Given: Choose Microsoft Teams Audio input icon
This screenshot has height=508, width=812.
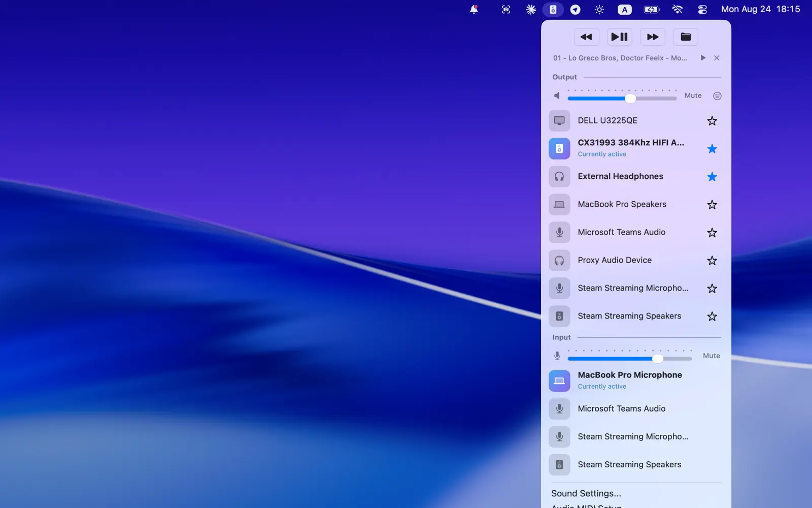Looking at the screenshot, I should [x=559, y=408].
